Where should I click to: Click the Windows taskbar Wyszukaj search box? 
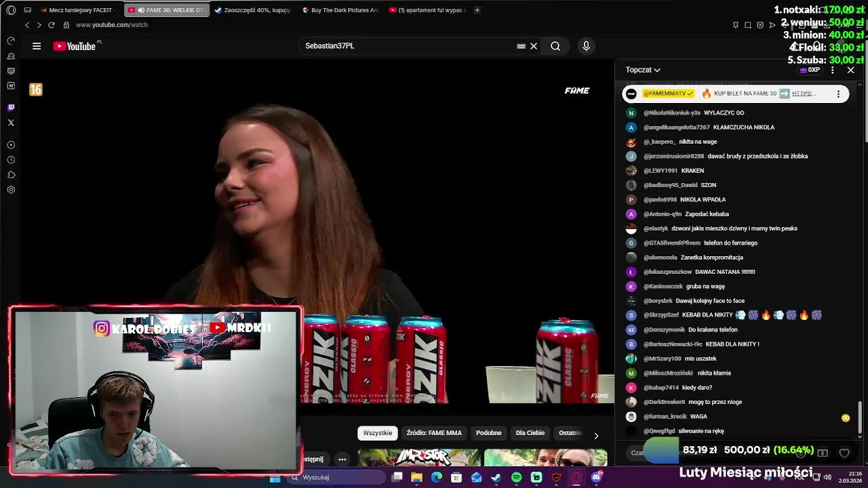click(336, 477)
